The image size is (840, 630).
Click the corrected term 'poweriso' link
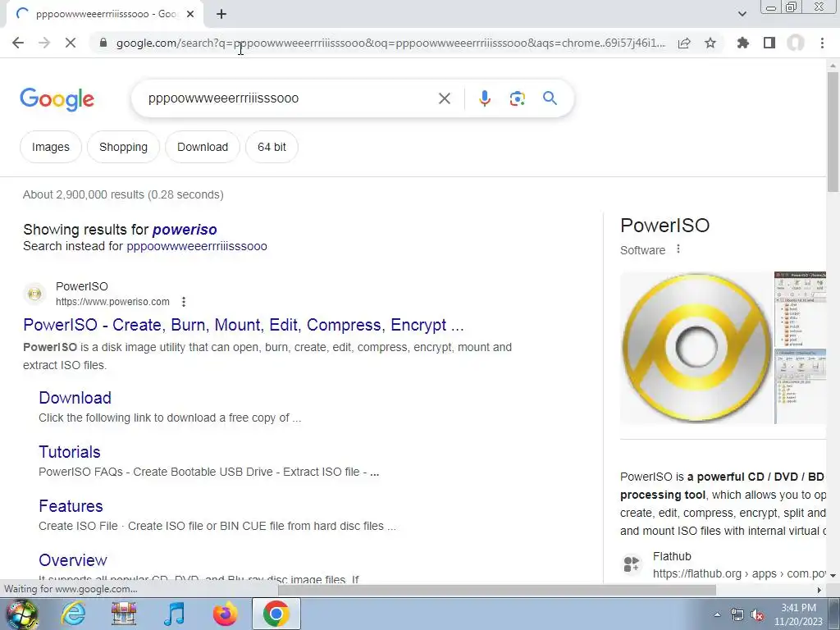pyautogui.click(x=185, y=230)
